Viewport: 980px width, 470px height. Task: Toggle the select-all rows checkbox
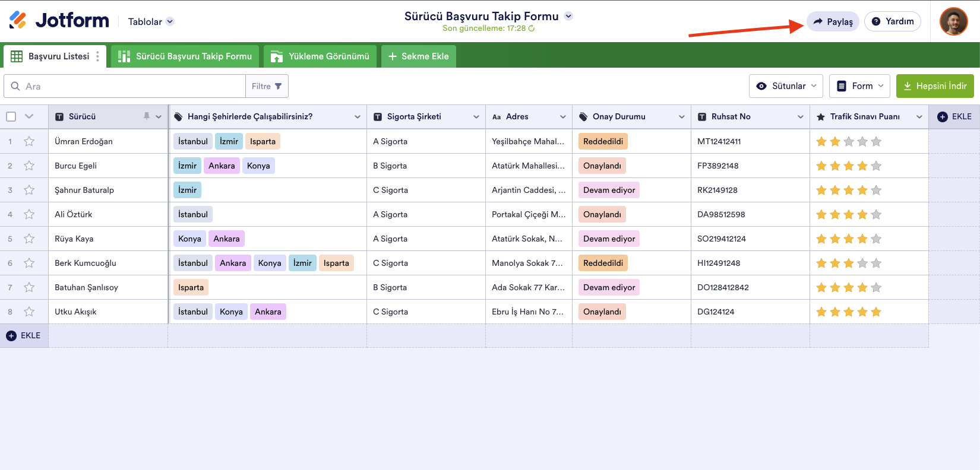click(11, 116)
